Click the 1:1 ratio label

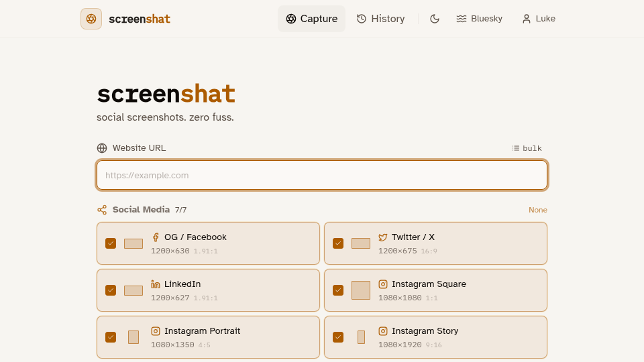pos(431,298)
